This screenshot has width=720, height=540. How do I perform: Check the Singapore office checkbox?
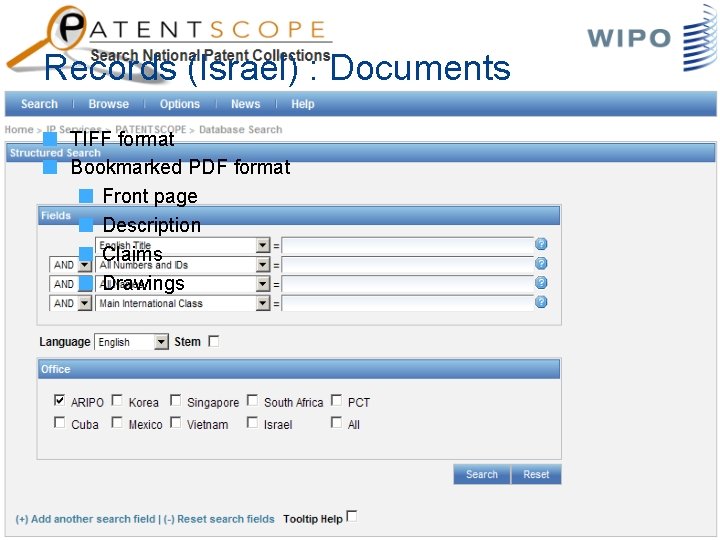coord(175,400)
